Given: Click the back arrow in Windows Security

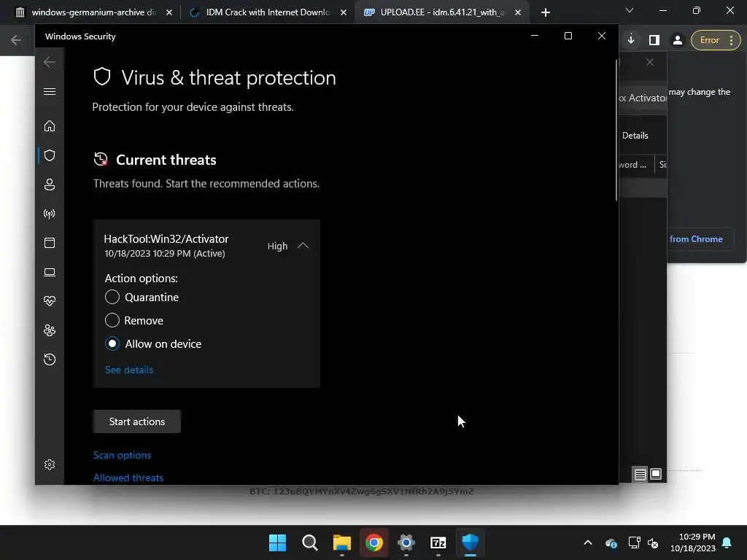Looking at the screenshot, I should point(50,62).
